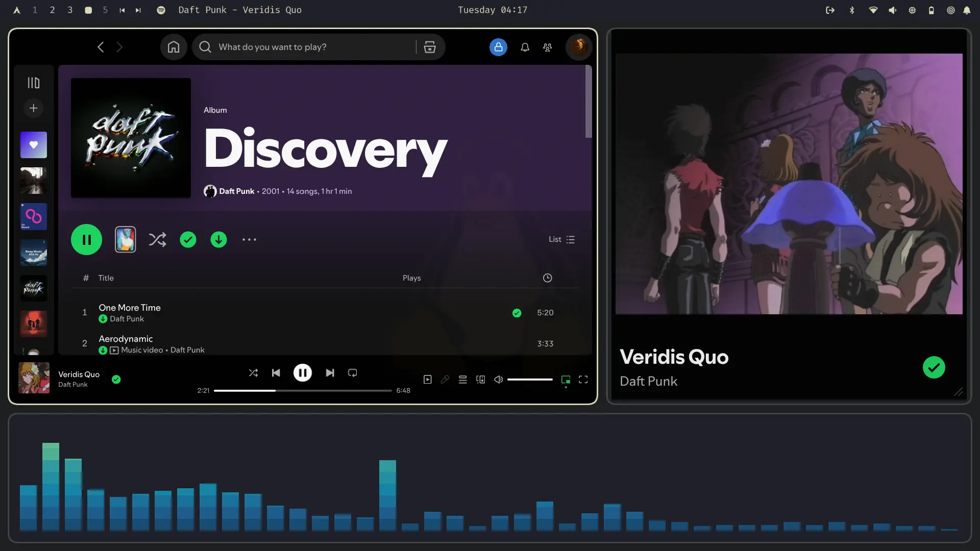
Task: Open Liked Songs playlist in sidebar
Action: [34, 145]
